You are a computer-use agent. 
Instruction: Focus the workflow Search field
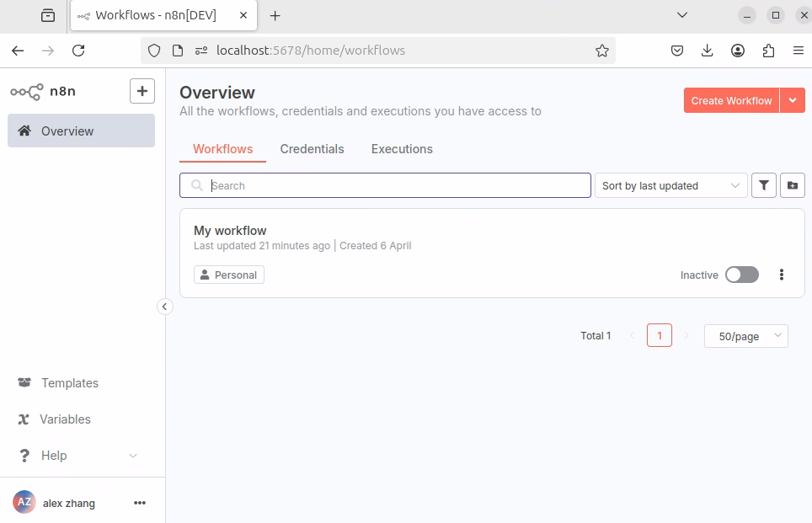(x=385, y=185)
